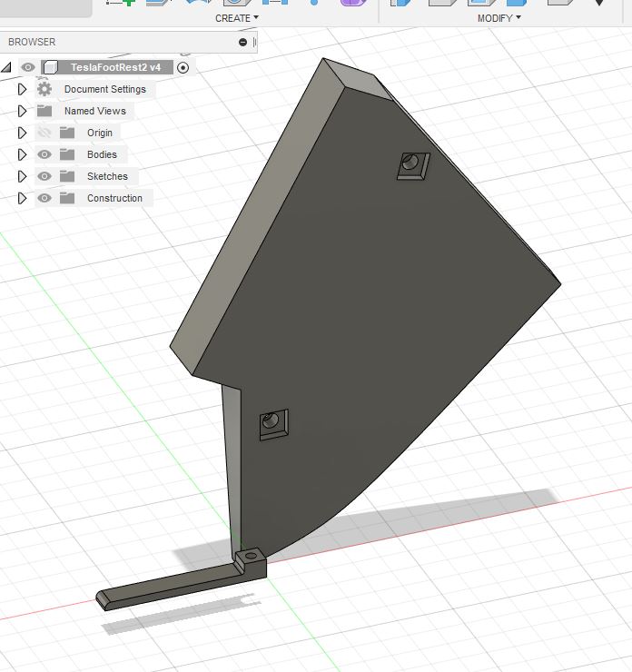The image size is (632, 672).
Task: Expand the Sketches node
Action: coord(22,176)
